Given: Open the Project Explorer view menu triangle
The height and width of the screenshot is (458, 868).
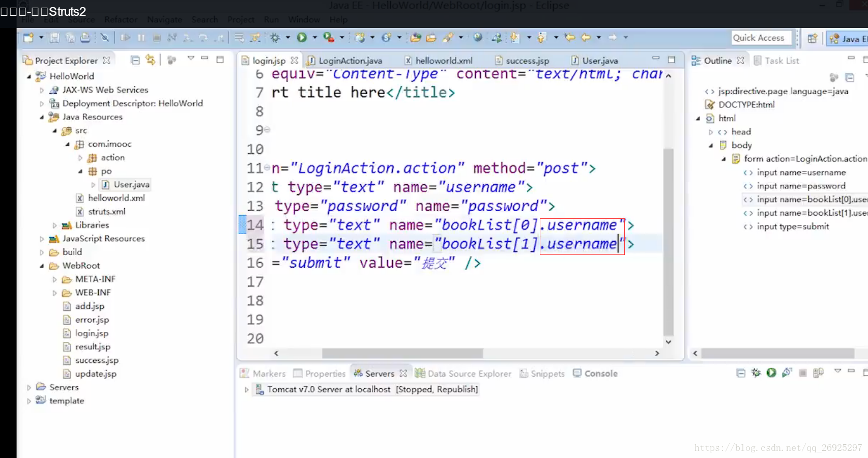Looking at the screenshot, I should (x=191, y=59).
